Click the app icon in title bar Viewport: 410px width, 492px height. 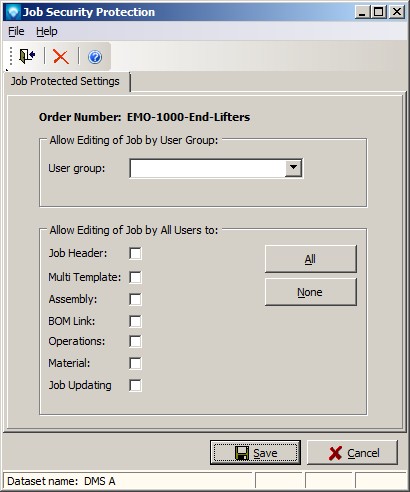click(14, 12)
